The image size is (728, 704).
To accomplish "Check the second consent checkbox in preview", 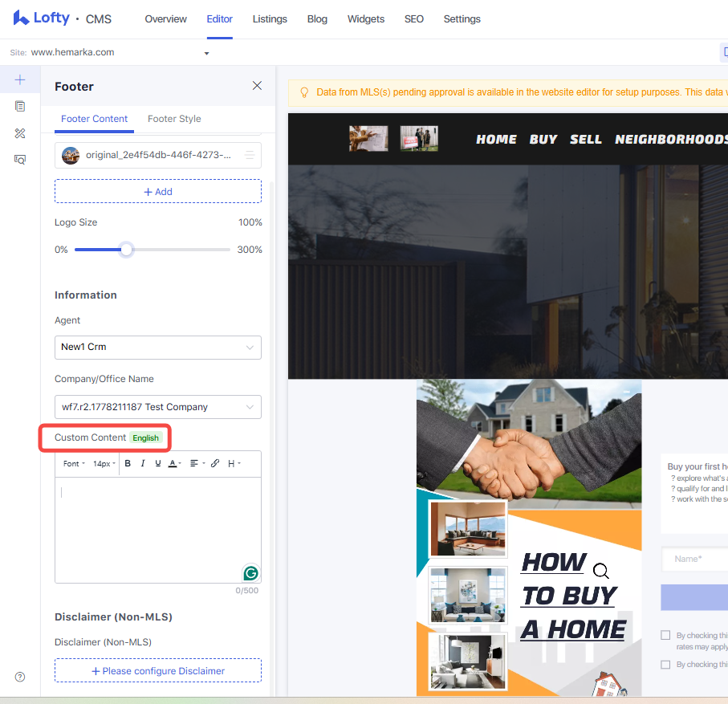I will (x=665, y=665).
